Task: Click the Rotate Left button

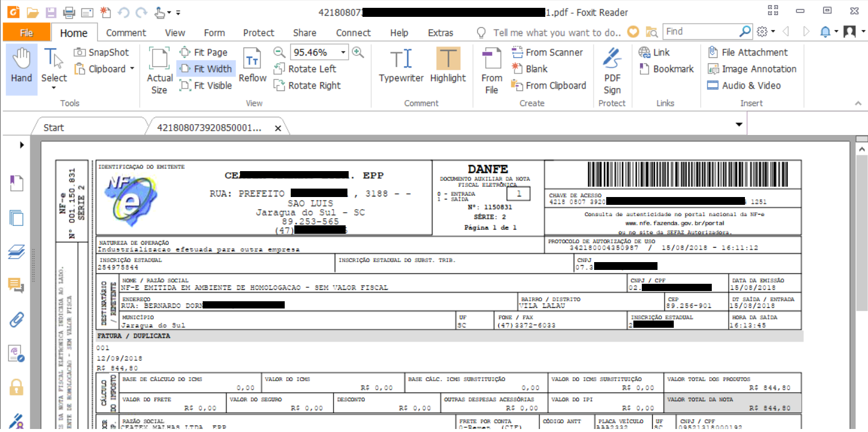Action: (305, 69)
